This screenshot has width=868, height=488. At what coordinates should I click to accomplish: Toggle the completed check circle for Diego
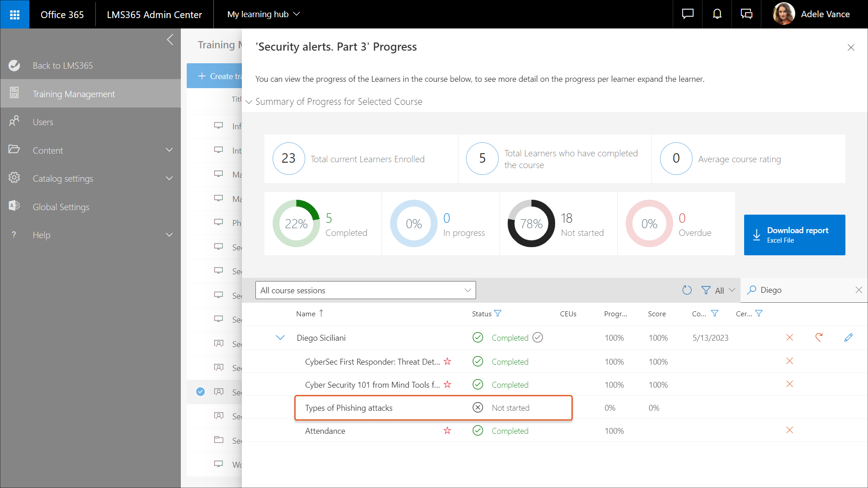[538, 338]
